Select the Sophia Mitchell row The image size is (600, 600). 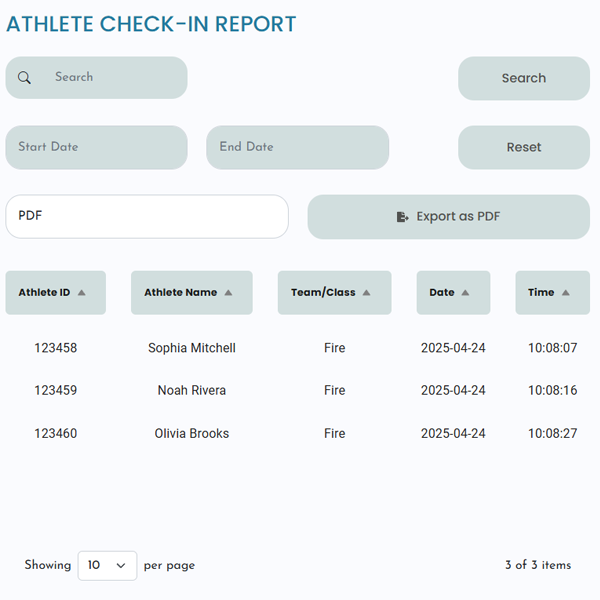pyautogui.click(x=192, y=348)
